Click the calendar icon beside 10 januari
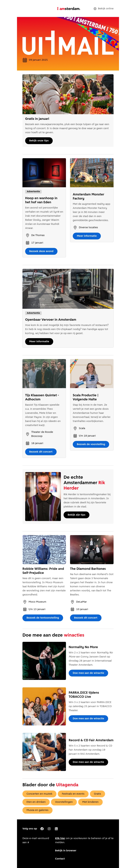Viewport: 136px width, 868px height. (x=72, y=609)
